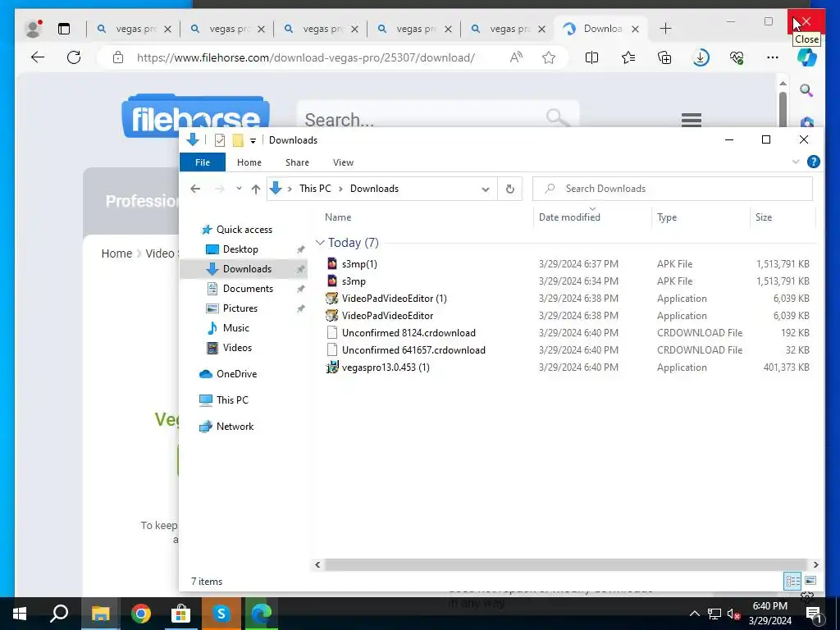Select Desktop in navigation pane

point(240,249)
